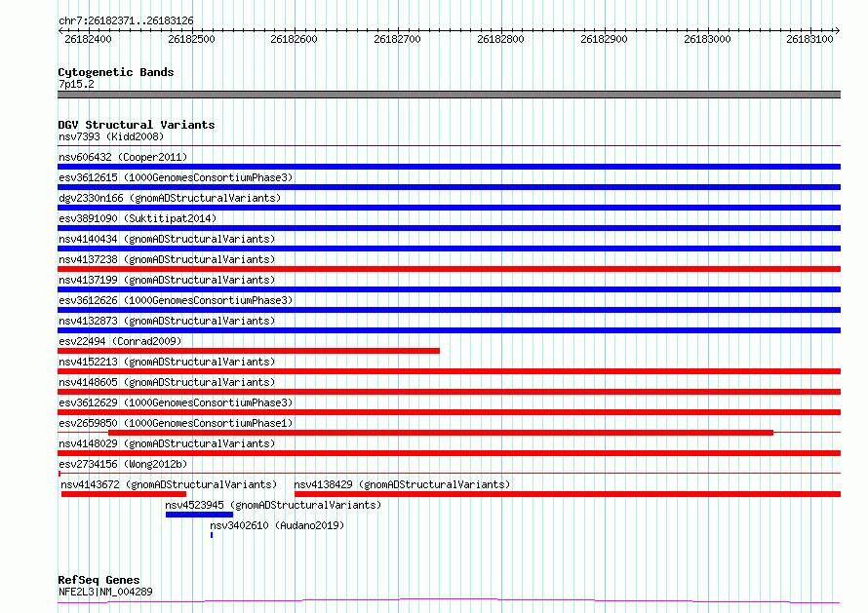This screenshot has width=868, height=613.
Task: Select the nsv4523945 variant label
Action: pyautogui.click(x=273, y=505)
